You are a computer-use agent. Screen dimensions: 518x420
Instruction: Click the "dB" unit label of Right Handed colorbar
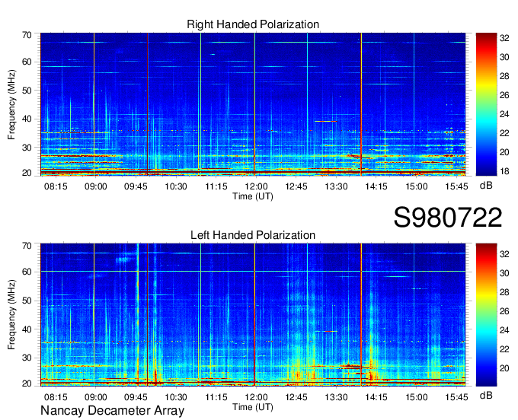click(x=486, y=186)
